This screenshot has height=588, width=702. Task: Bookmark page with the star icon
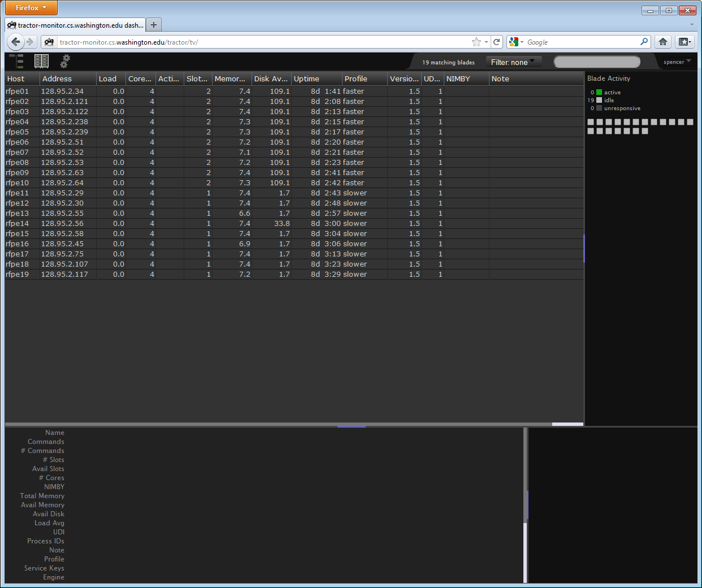pyautogui.click(x=476, y=42)
